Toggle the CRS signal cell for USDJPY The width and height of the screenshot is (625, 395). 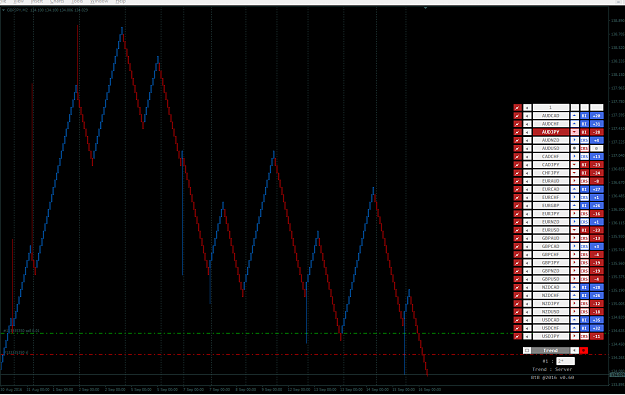[584, 336]
